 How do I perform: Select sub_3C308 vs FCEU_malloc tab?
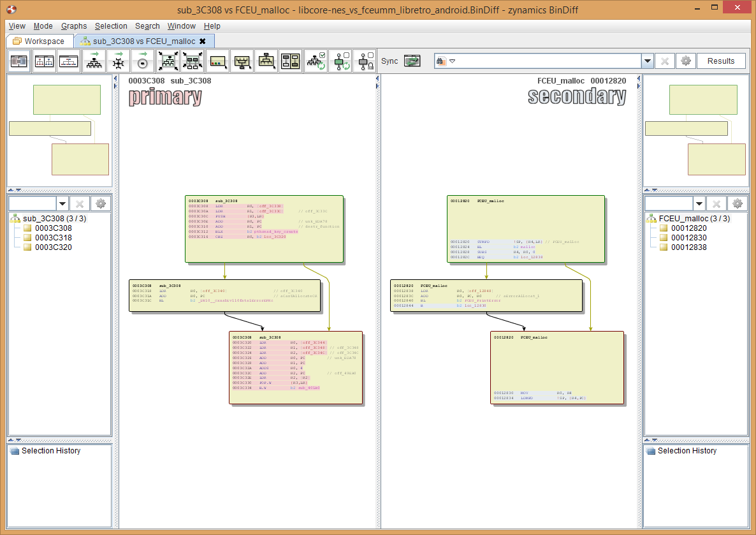pyautogui.click(x=143, y=41)
